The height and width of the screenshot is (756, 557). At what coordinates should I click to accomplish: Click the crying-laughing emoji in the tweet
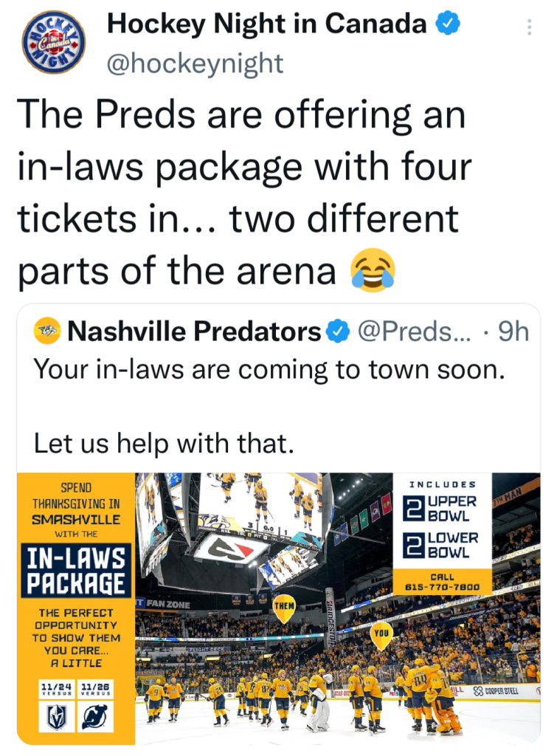tap(373, 269)
